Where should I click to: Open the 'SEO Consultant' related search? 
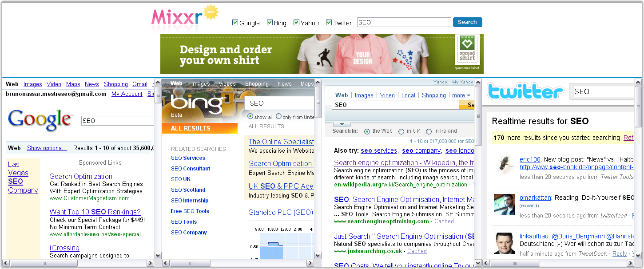pos(191,169)
